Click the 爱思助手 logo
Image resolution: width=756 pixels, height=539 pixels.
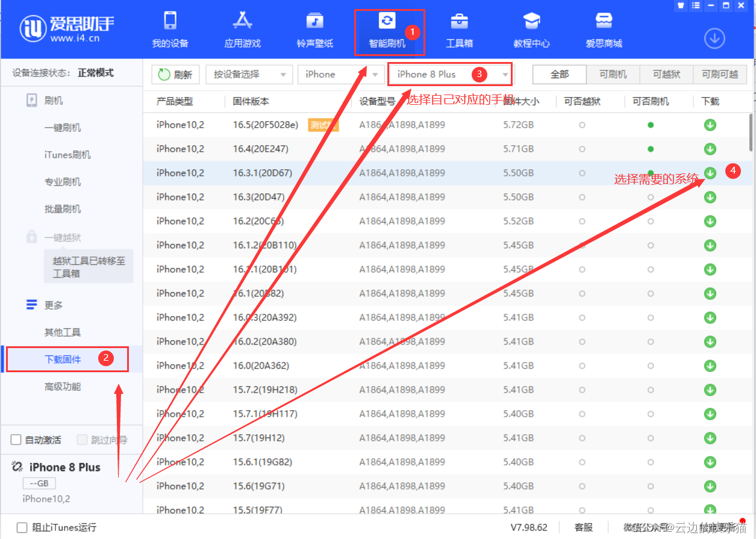pos(67,28)
